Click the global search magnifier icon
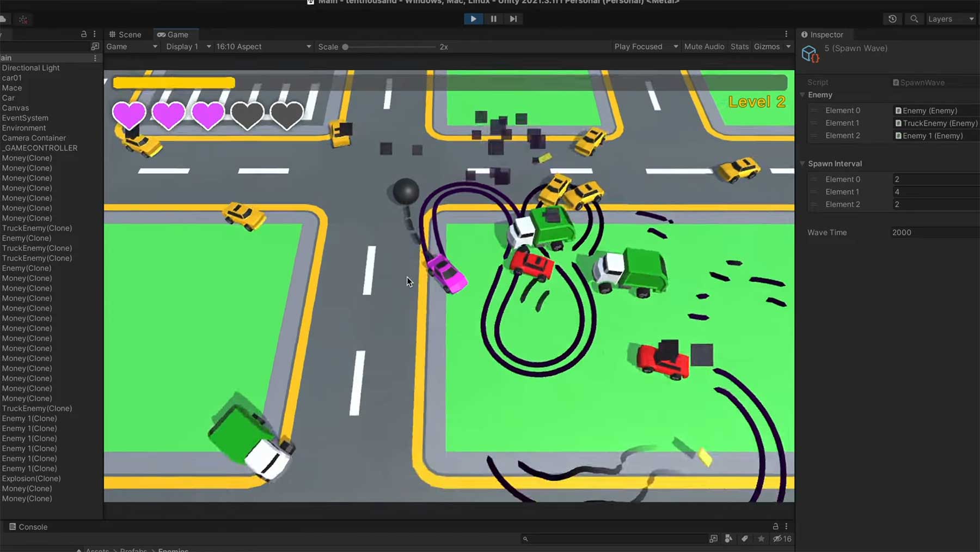980x552 pixels. coord(914,19)
